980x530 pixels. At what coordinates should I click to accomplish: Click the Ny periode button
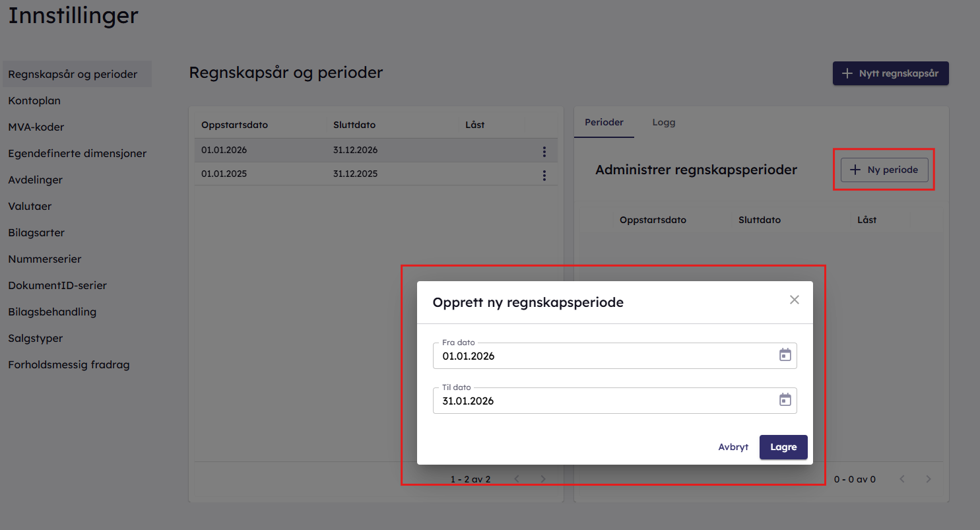click(x=884, y=170)
